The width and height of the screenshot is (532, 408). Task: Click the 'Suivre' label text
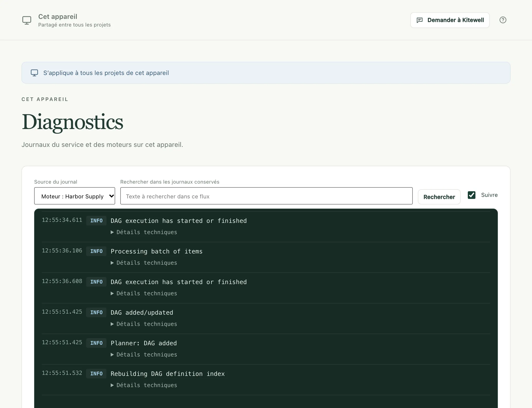[x=489, y=195]
